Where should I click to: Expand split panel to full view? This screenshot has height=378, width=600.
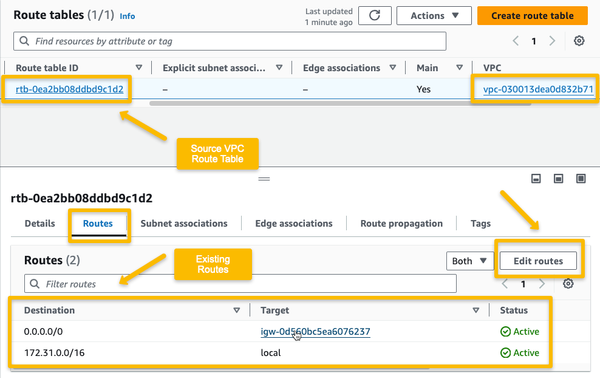581,178
